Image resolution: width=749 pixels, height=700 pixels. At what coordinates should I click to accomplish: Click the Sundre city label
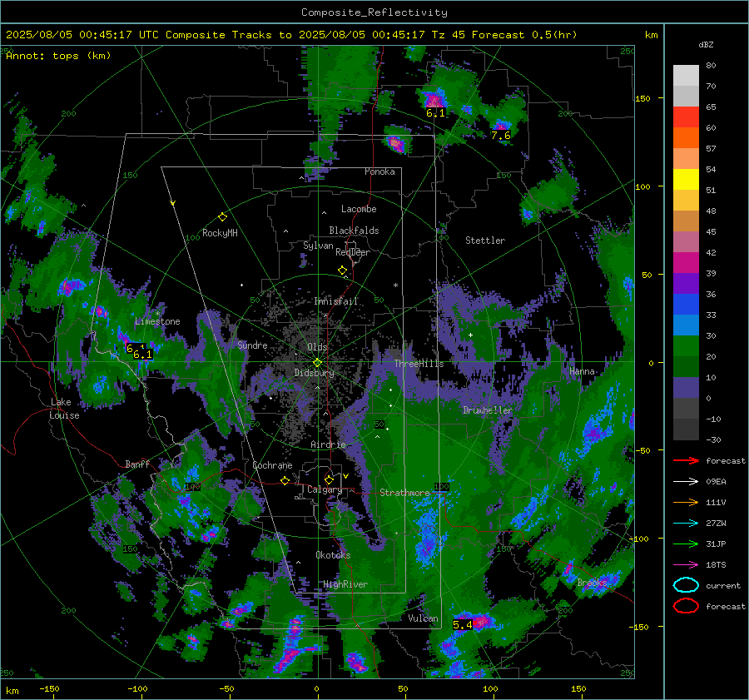click(x=252, y=345)
